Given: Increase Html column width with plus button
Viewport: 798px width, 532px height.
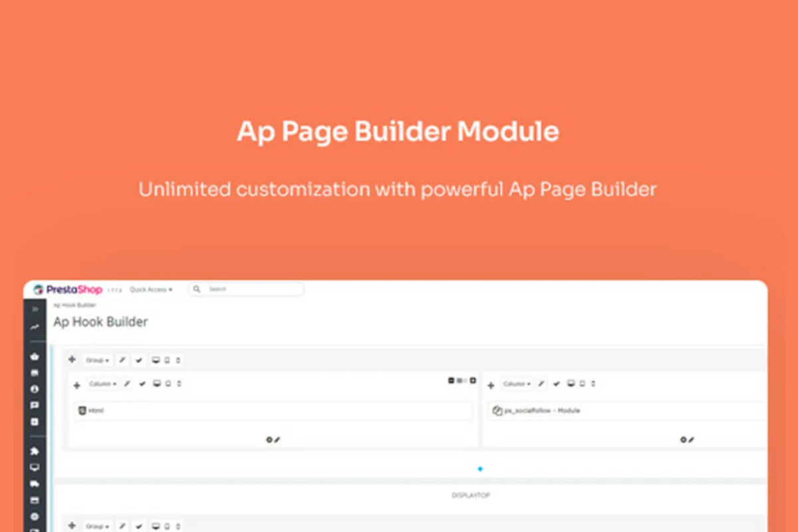Looking at the screenshot, I should (473, 380).
